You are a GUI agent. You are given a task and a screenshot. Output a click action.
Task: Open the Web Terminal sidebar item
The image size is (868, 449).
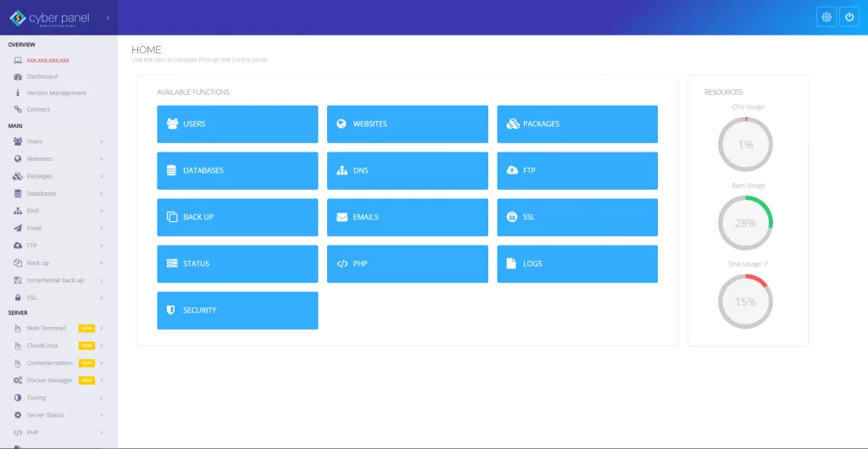point(46,329)
